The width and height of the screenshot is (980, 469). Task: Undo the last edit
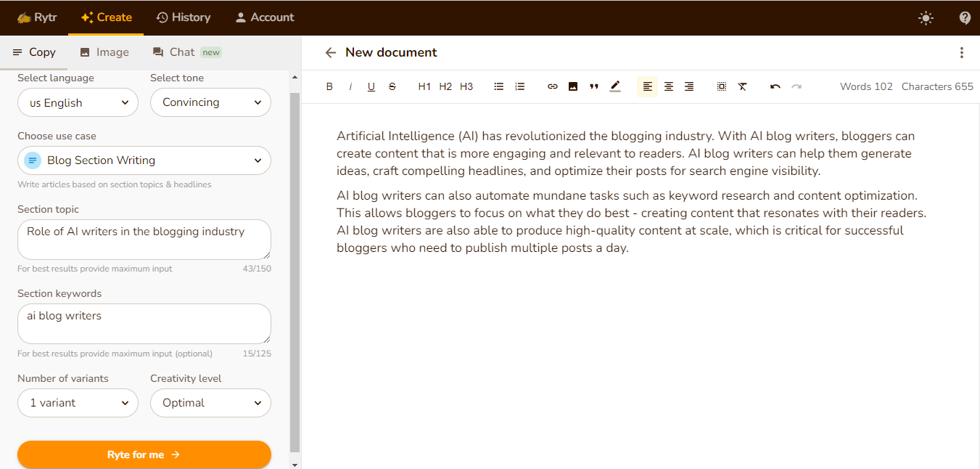pos(775,86)
